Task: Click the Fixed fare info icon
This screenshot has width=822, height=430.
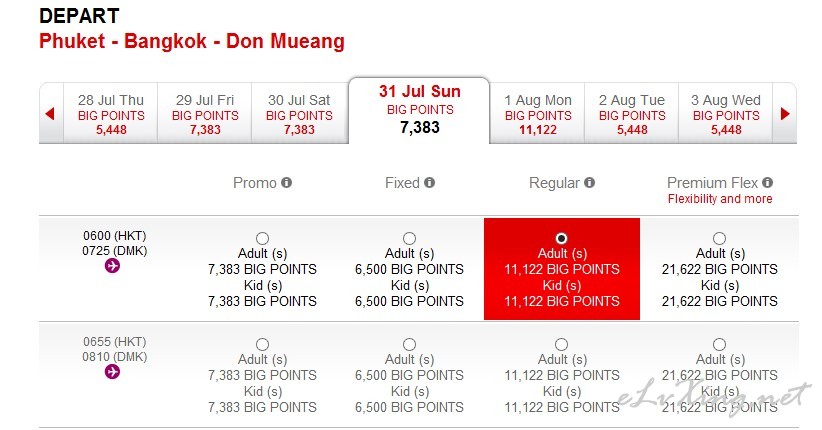Action: [429, 182]
